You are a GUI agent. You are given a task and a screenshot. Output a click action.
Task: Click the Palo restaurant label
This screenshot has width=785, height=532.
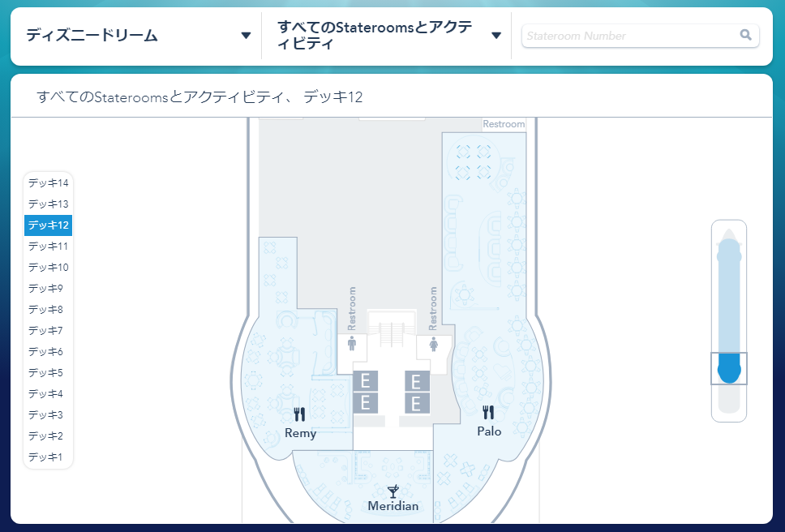pyautogui.click(x=489, y=431)
